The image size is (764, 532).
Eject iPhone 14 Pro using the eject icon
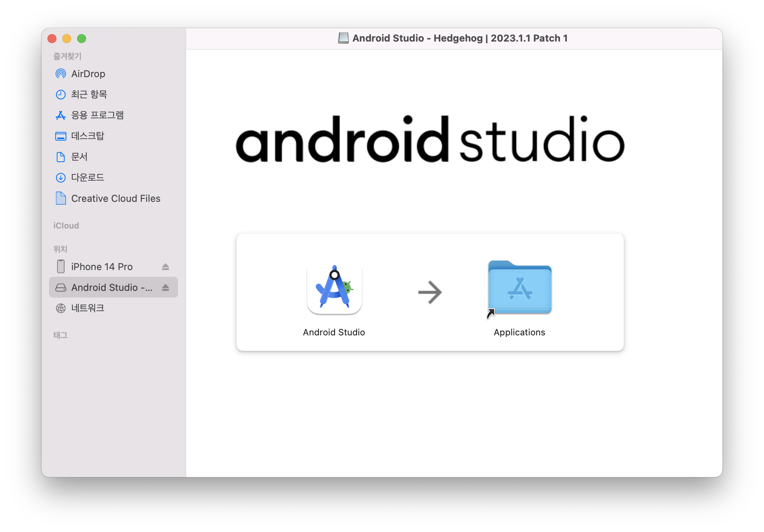pos(165,267)
